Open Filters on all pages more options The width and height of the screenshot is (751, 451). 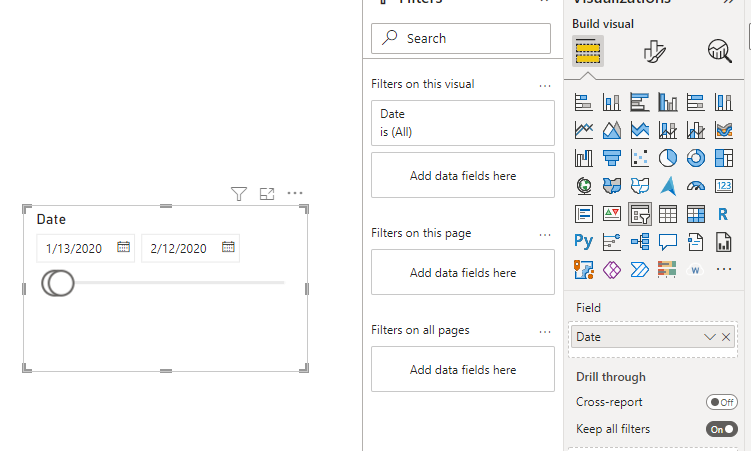point(545,332)
